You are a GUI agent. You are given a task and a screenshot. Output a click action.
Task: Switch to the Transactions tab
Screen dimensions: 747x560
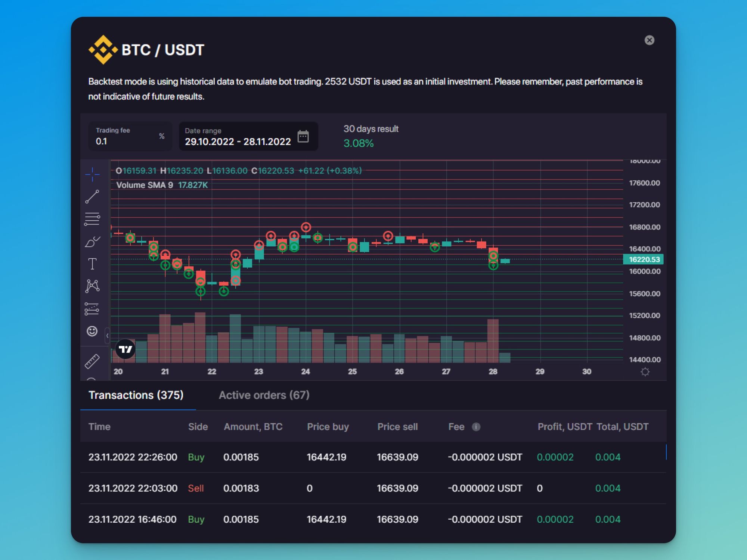pos(136,395)
